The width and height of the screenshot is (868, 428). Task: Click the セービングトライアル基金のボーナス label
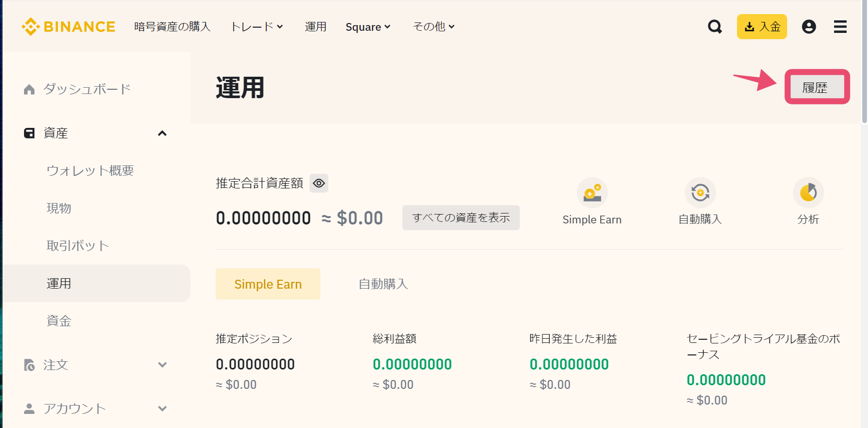coord(764,347)
